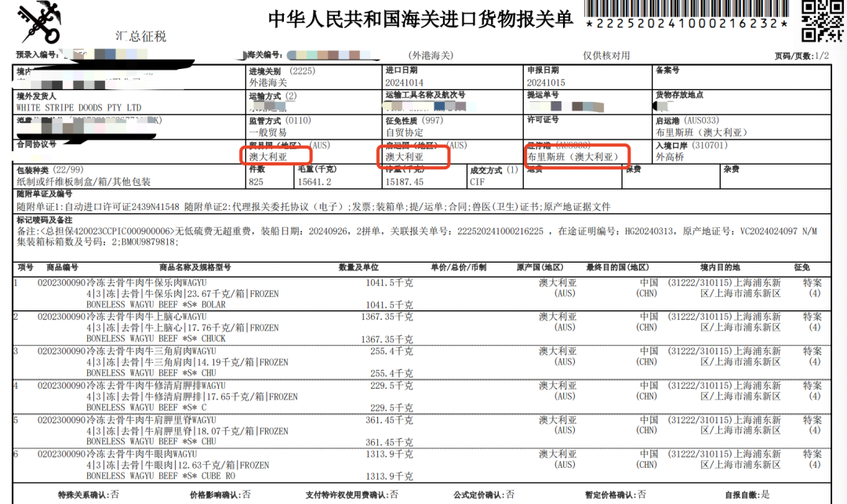Click the 自贸协定 levy nature value

click(405, 132)
